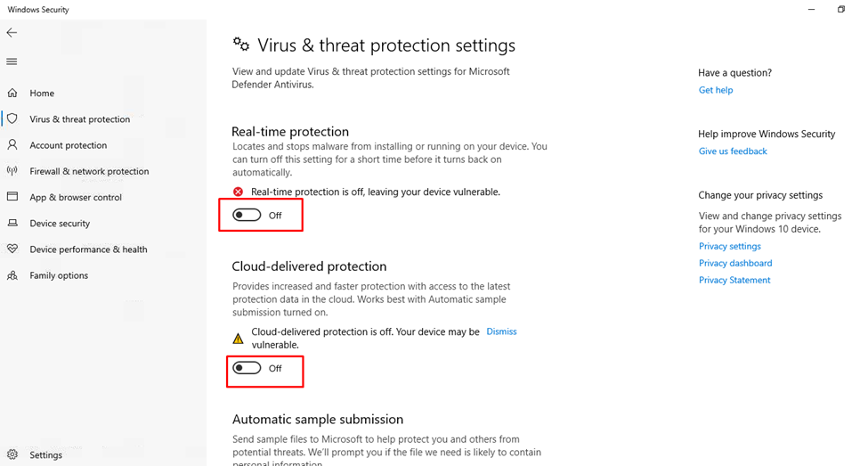Turn on the Real-time protection toggle
The height and width of the screenshot is (466, 868).
pos(247,215)
